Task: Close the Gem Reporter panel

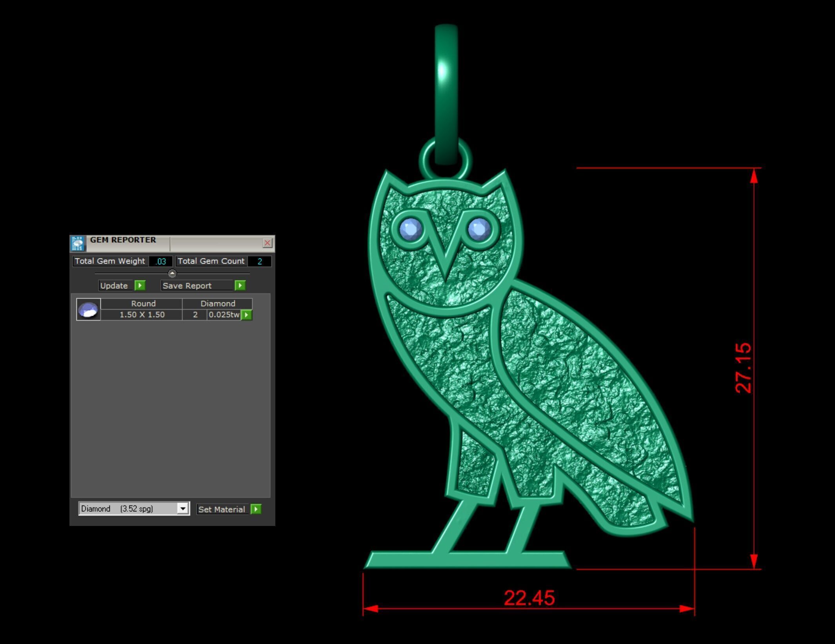Action: coord(267,243)
